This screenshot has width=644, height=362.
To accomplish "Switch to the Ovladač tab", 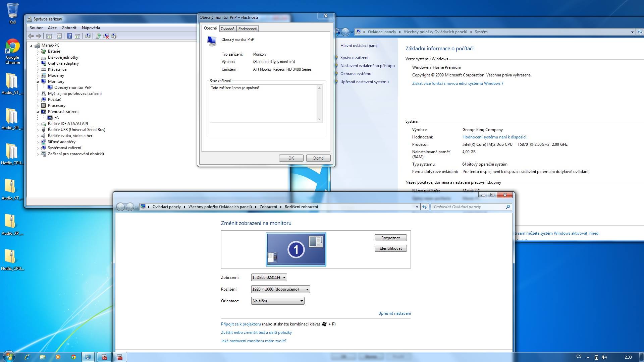I will [227, 29].
